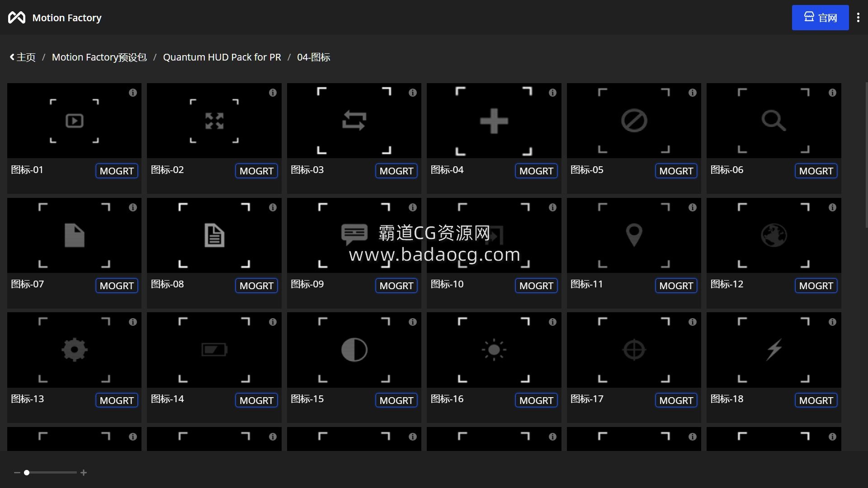
Task: Open info for 图标-17
Action: coord(693,322)
